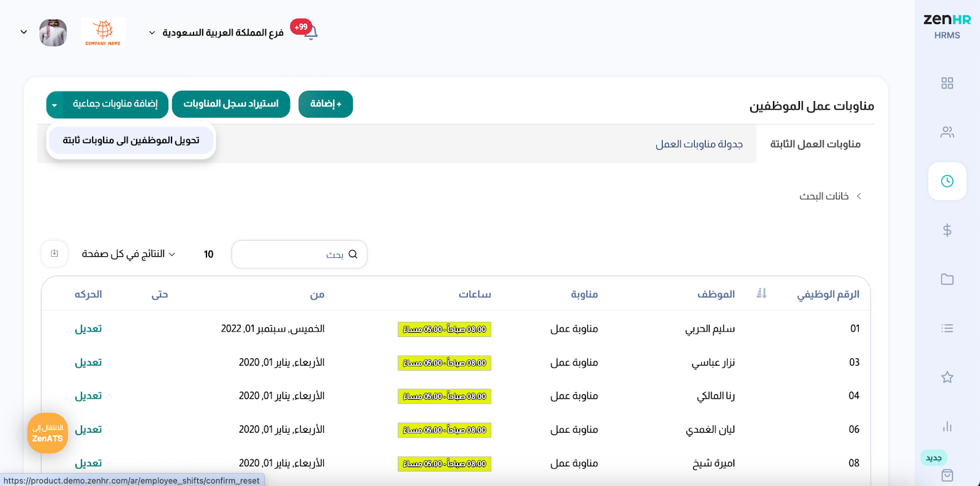Select تحويل الموظفين الى مناوبات ثابتة menu item
This screenshot has width=980, height=486.
pyautogui.click(x=131, y=140)
